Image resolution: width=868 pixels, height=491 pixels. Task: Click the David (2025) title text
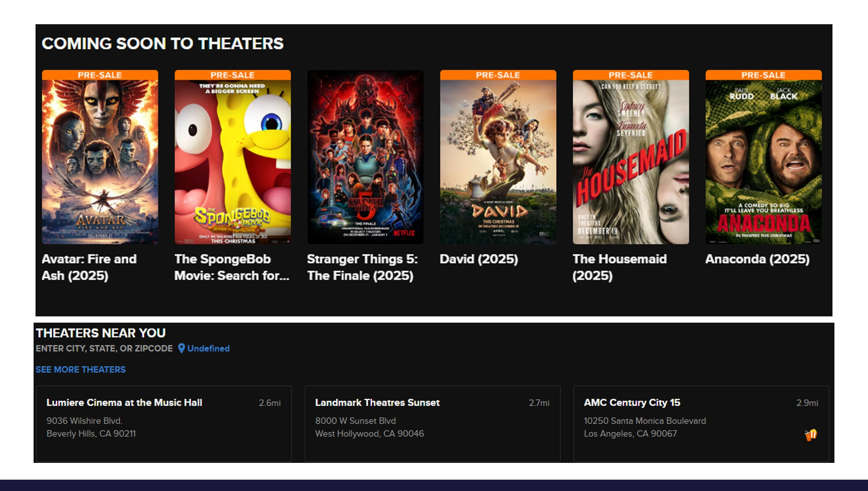(479, 259)
